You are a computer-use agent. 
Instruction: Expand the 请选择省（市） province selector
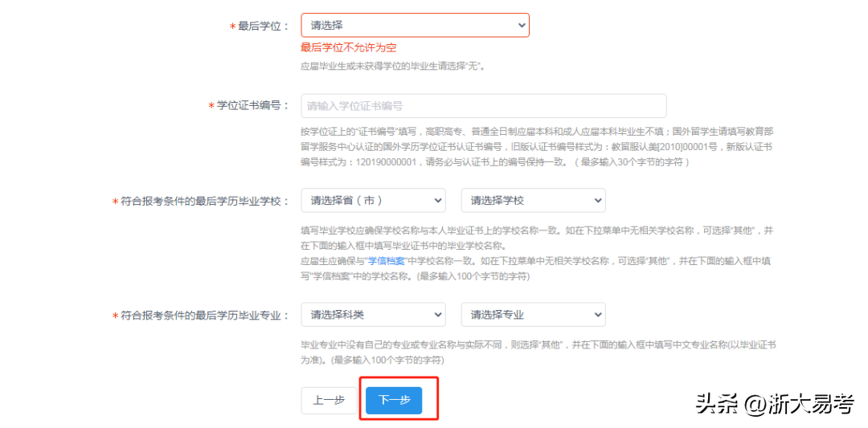point(372,200)
